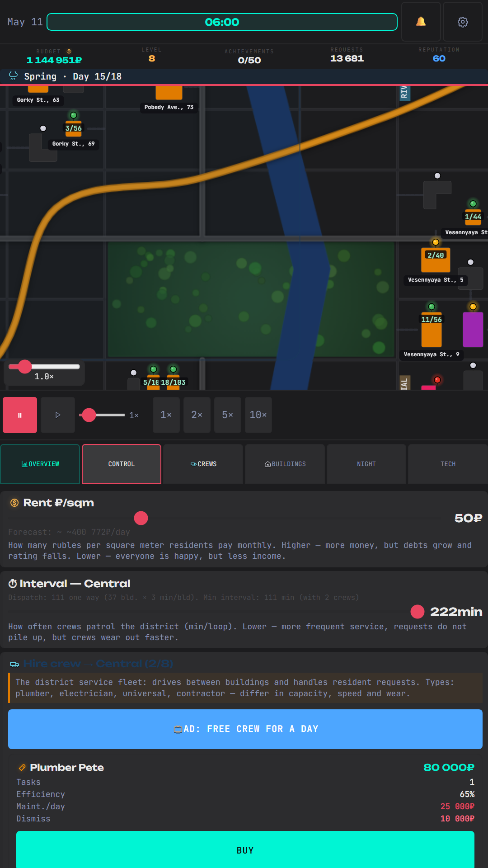The image size is (488, 868).
Task: Pause the game simulation
Action: tap(20, 415)
